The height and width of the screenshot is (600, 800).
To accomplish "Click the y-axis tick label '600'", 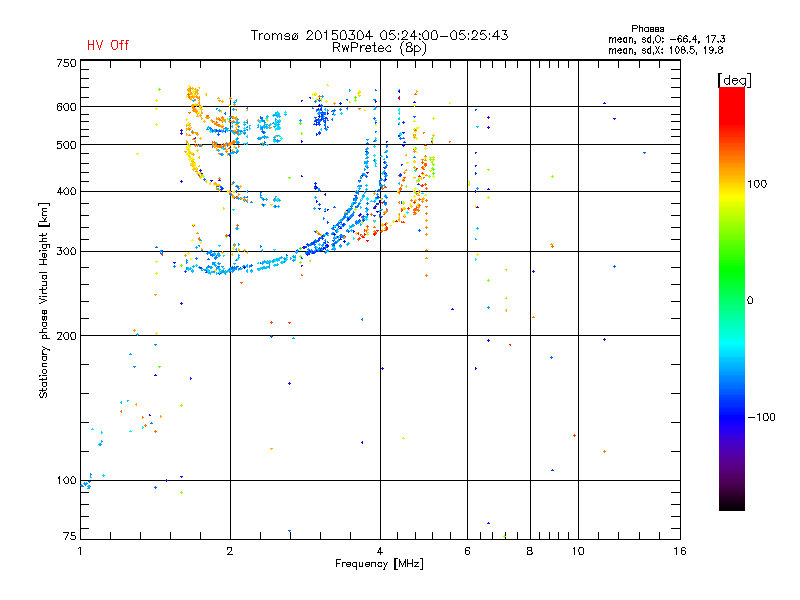I will click(x=66, y=107).
